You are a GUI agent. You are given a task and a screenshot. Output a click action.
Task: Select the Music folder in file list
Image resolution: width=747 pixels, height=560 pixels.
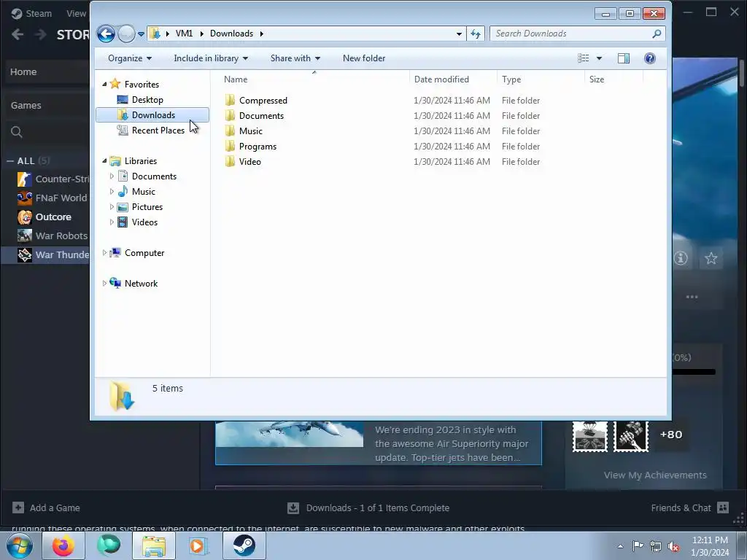tap(251, 131)
